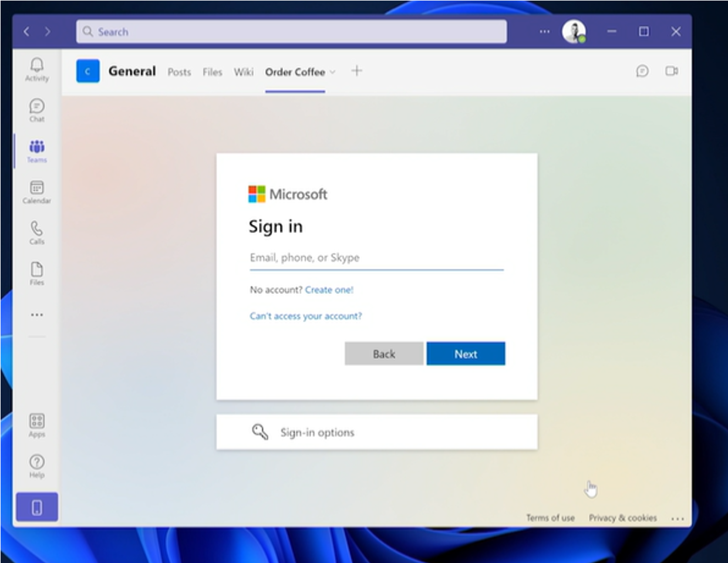Screen dimensions: 728x563
Task: Focus the Email, phone, or Skype field
Action: (376, 258)
